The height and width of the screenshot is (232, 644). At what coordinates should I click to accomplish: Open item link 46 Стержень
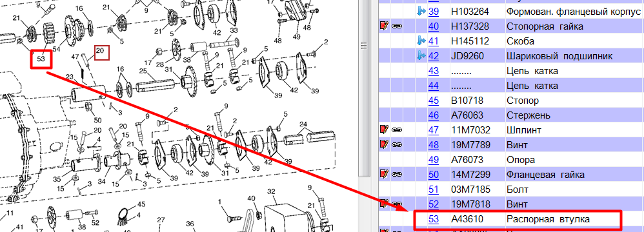tap(434, 115)
